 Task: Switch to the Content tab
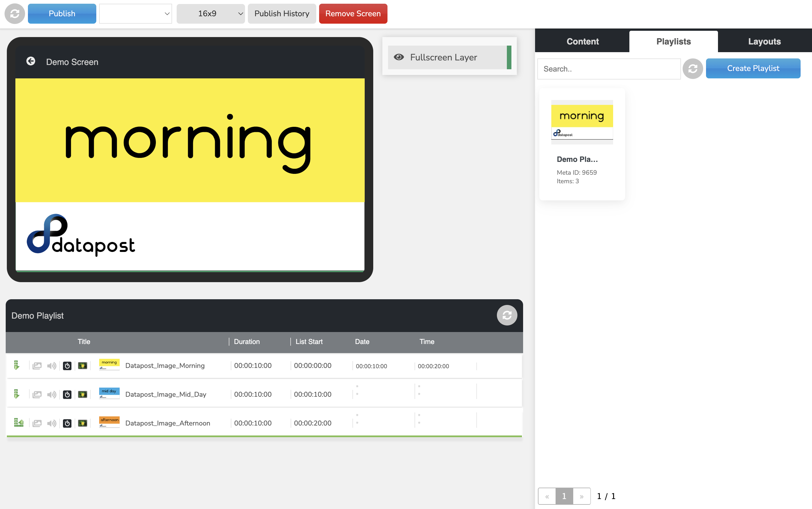tap(582, 41)
